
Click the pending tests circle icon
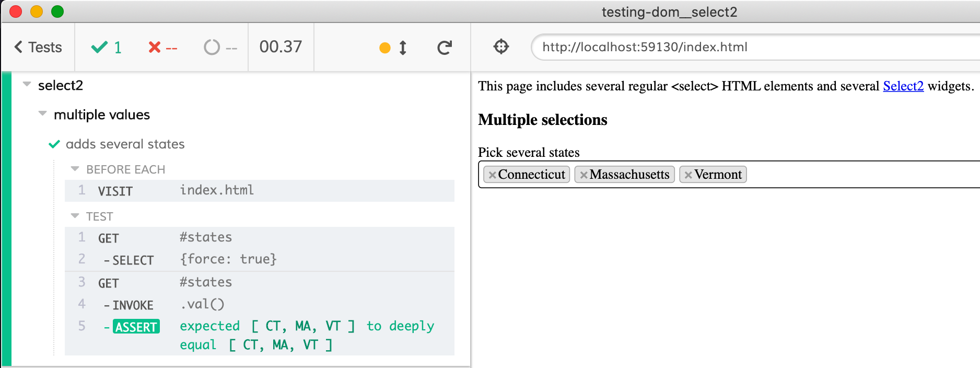coord(212,48)
